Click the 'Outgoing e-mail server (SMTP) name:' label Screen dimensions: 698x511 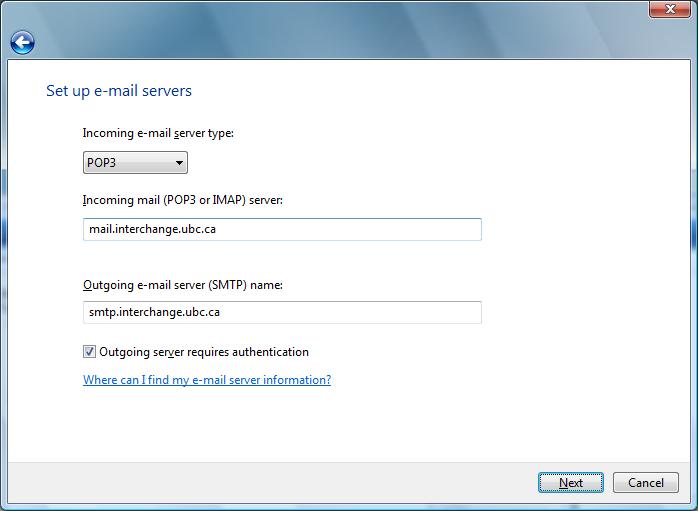(x=183, y=285)
